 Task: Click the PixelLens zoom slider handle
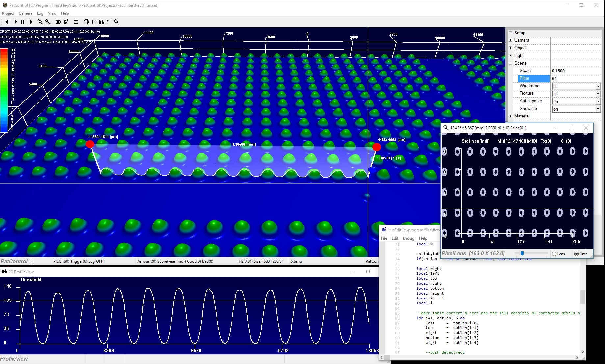522,253
